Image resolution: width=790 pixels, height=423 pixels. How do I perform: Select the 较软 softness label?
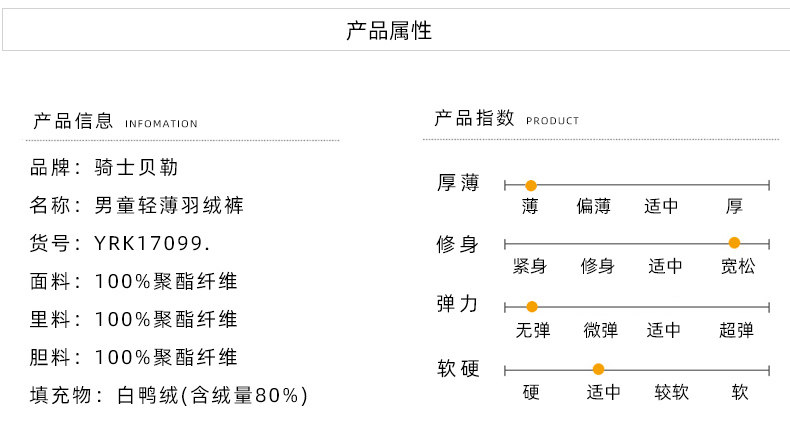point(672,392)
